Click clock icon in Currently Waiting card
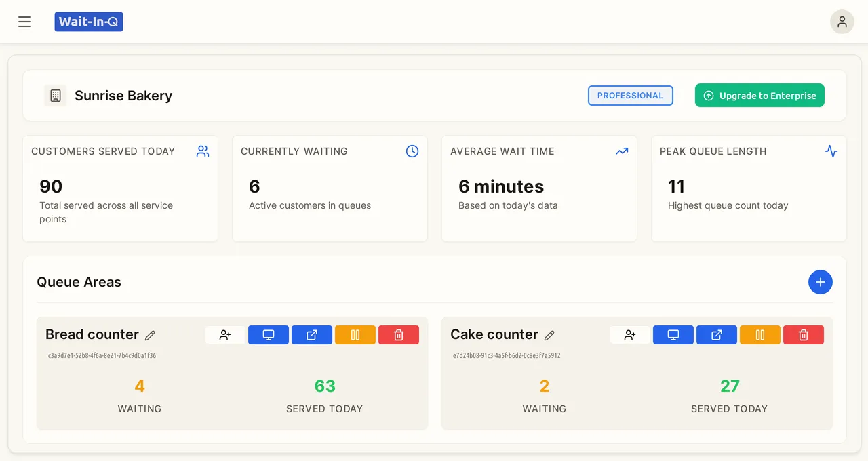 412,151
